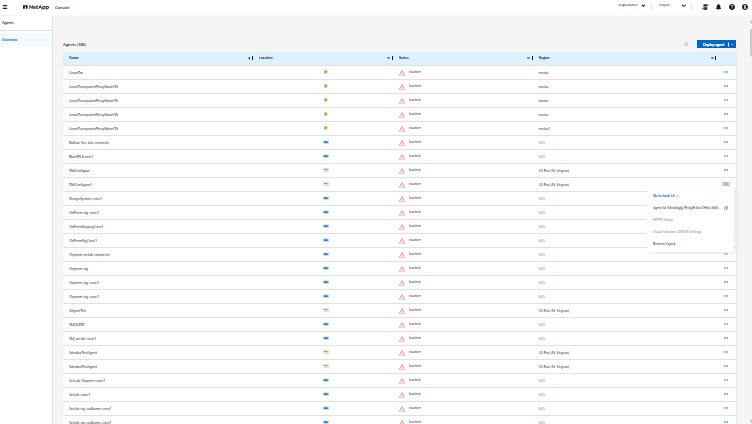Click the search icon above the agents table
This screenshot has height=424, width=752.
pos(686,44)
